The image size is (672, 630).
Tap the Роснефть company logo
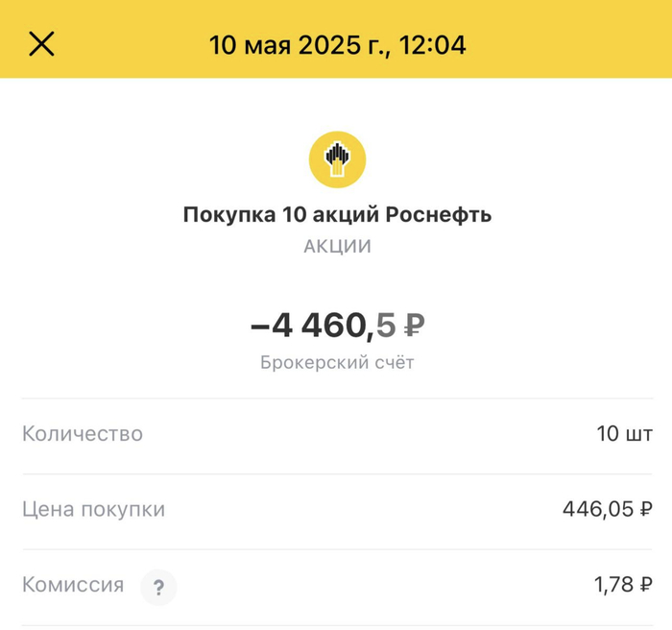337,158
